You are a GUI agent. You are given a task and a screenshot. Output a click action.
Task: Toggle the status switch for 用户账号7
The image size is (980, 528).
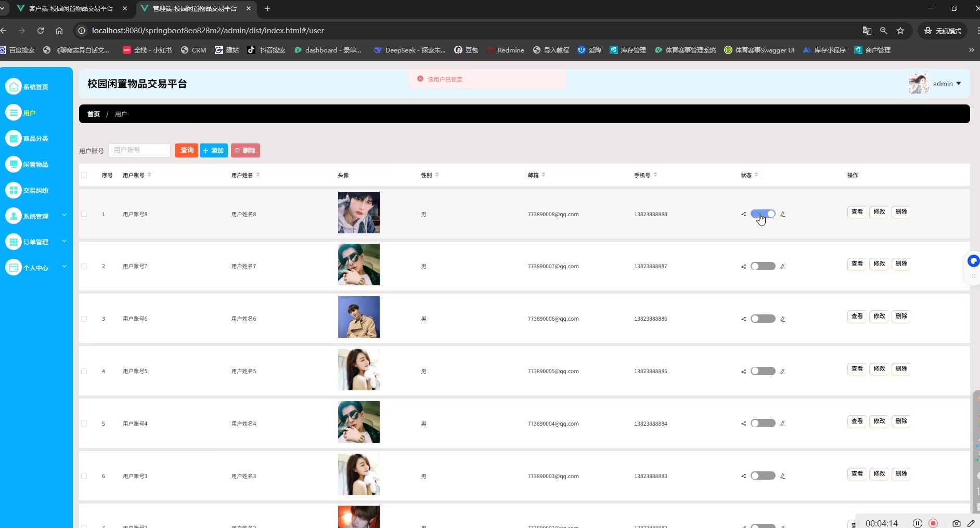pyautogui.click(x=763, y=266)
